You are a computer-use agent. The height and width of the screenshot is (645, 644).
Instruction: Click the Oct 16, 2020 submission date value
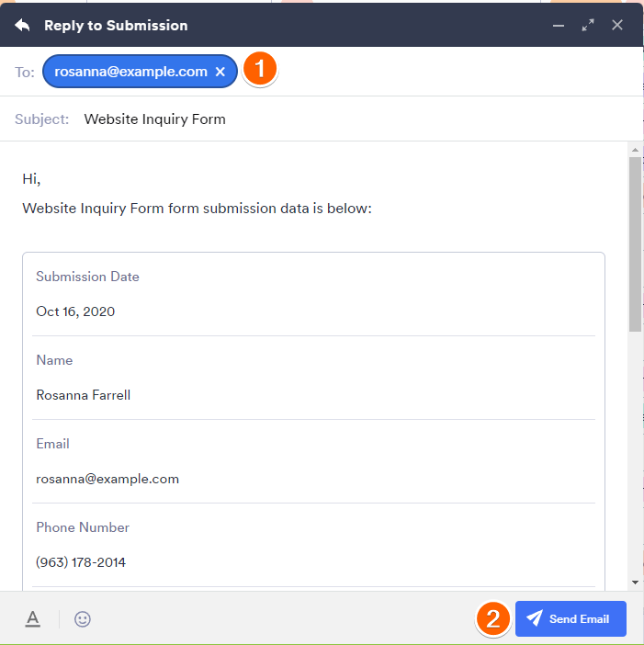click(x=75, y=311)
